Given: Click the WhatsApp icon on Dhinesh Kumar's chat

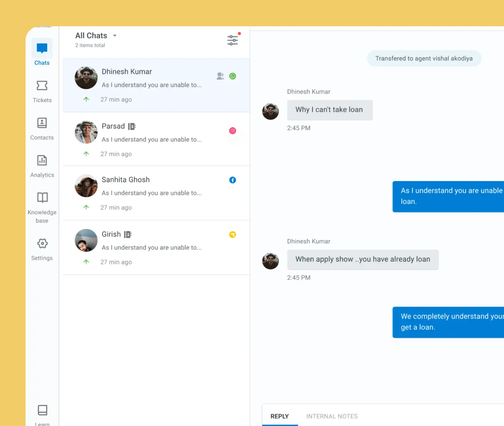Looking at the screenshot, I should point(232,76).
